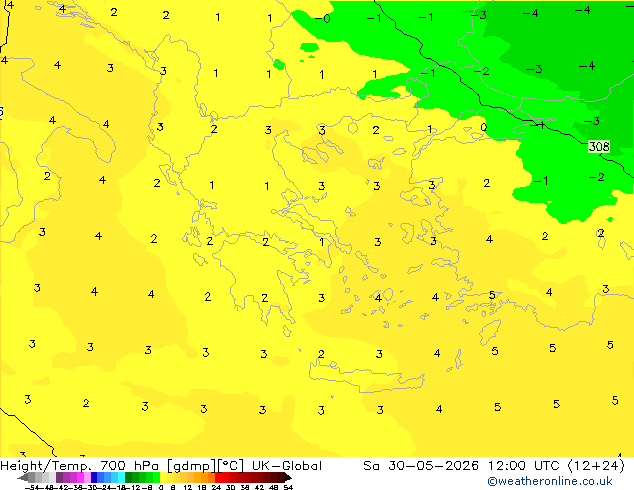Click the '[gdmp]' unit label

click(191, 466)
